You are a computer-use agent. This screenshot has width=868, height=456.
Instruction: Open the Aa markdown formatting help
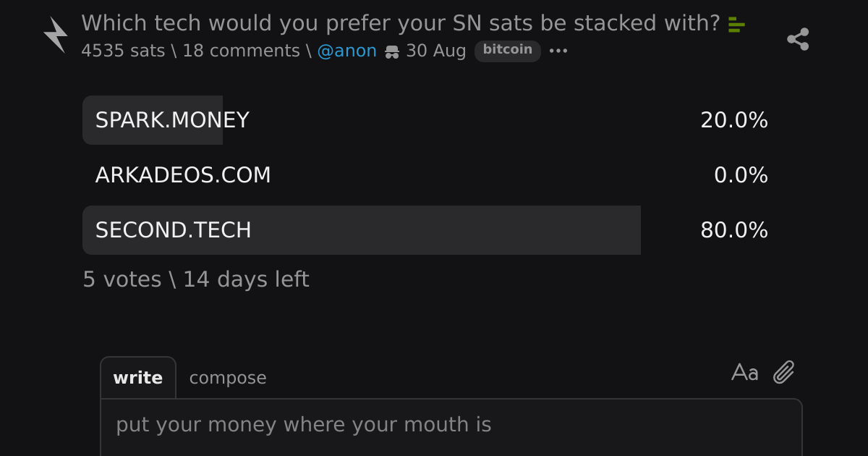(745, 372)
